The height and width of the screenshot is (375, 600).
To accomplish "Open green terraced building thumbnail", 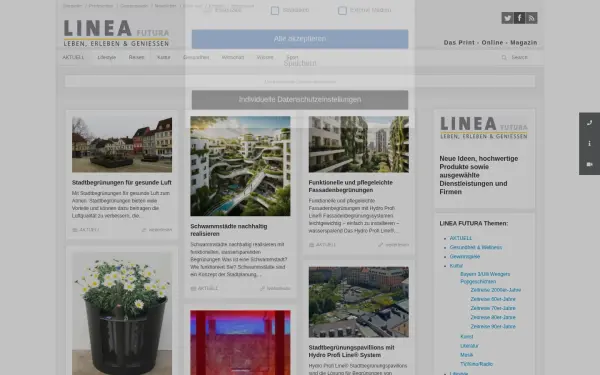I will (240, 166).
